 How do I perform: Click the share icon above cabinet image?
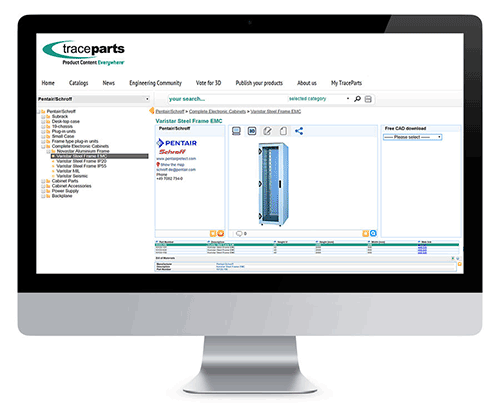(x=299, y=131)
